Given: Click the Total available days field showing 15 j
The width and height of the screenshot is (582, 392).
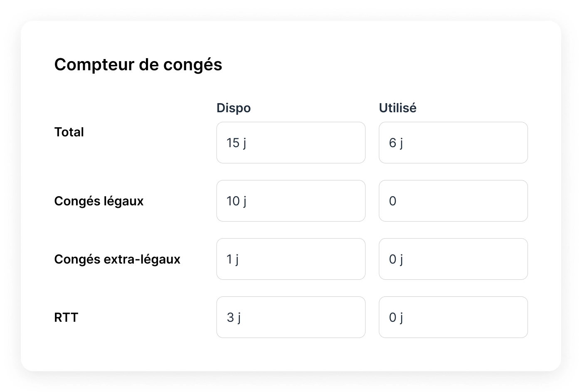Looking at the screenshot, I should pyautogui.click(x=291, y=143).
